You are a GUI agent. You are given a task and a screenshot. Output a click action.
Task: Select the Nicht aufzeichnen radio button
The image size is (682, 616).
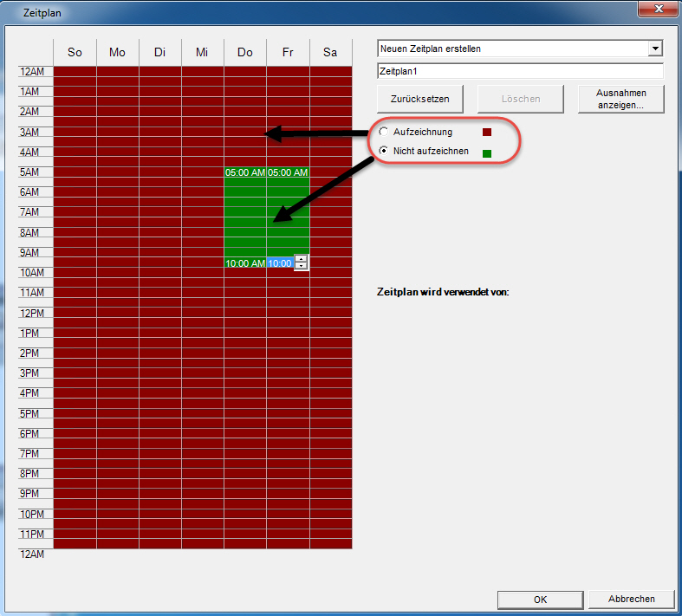(x=384, y=151)
